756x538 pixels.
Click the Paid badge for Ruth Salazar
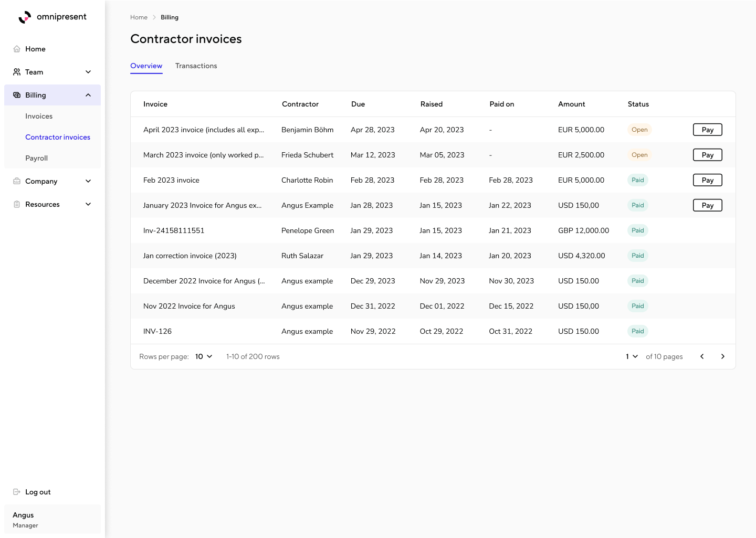tap(638, 256)
